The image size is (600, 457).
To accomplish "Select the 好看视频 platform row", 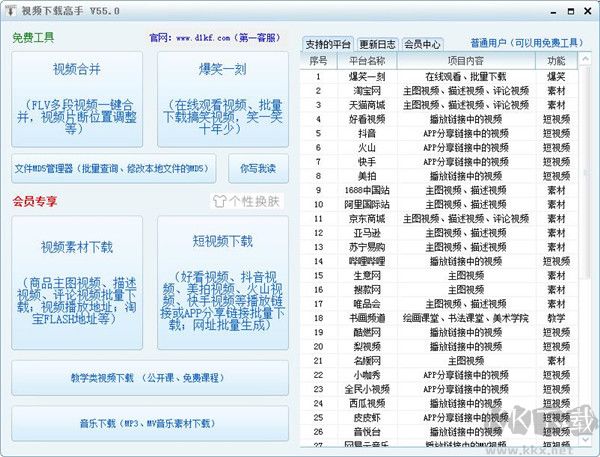I will 439,119.
